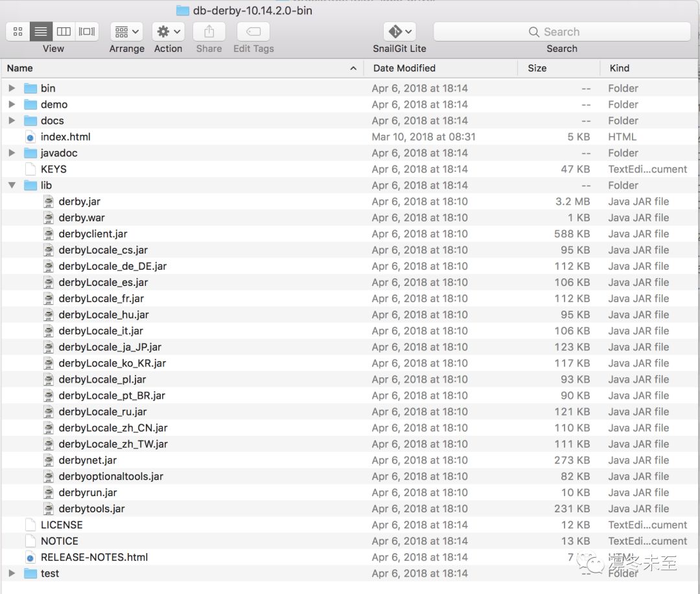The width and height of the screenshot is (700, 594).
Task: Switch to list view mode
Action: tap(41, 32)
